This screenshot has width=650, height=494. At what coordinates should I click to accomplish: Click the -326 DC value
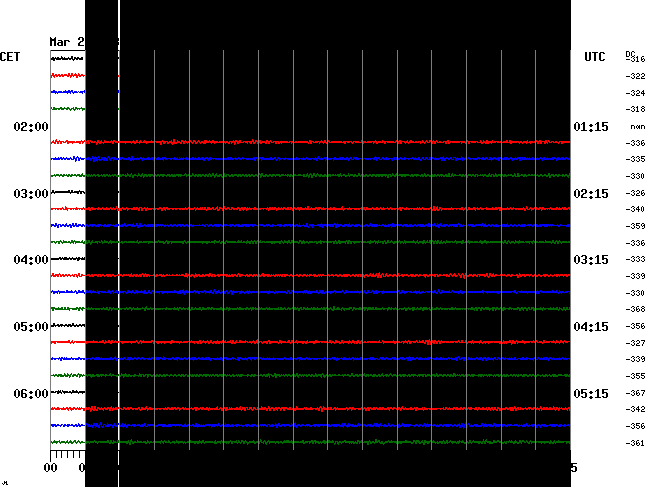(635, 193)
